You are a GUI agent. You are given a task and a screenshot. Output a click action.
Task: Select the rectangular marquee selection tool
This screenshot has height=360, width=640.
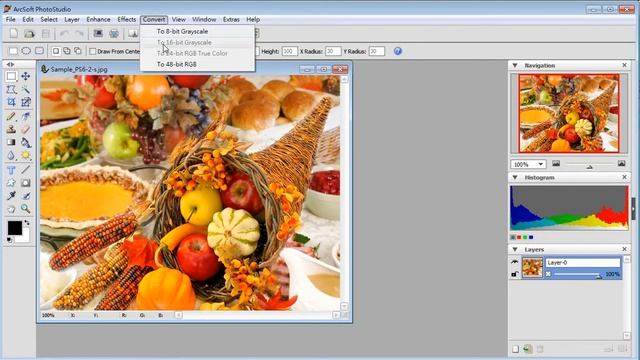[x=11, y=76]
